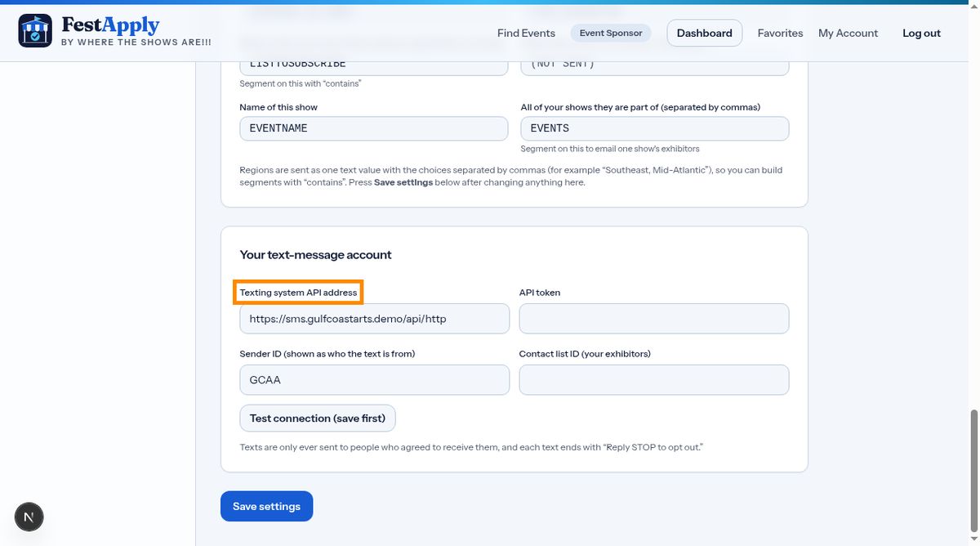980x546 pixels.
Task: Open My Account from the header
Action: (848, 34)
